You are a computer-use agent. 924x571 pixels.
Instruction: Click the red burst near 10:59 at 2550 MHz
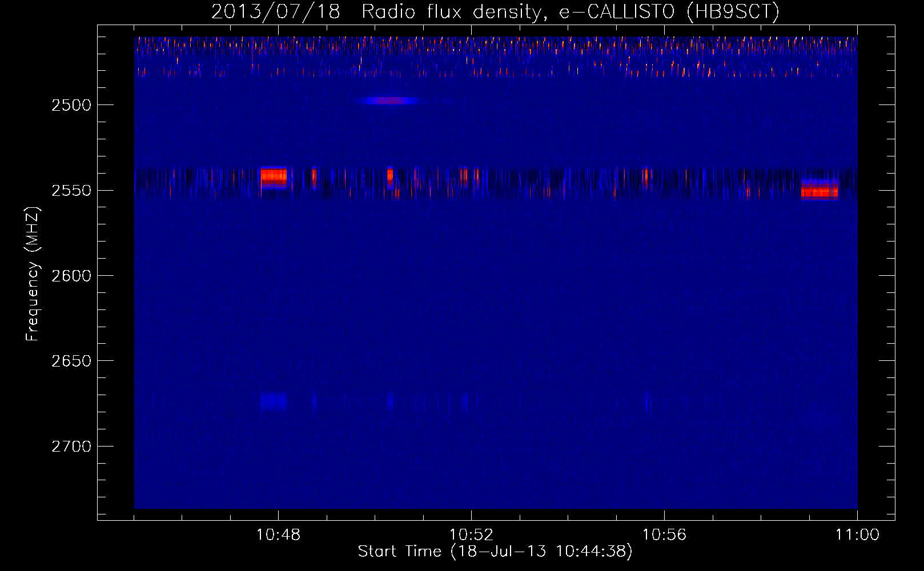[x=819, y=191]
